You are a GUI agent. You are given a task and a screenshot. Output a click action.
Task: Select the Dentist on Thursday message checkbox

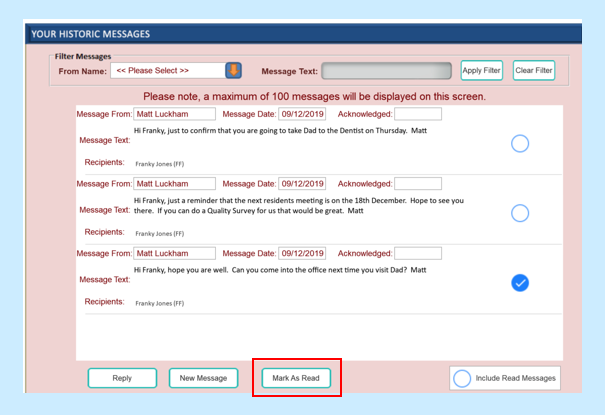[x=520, y=143]
